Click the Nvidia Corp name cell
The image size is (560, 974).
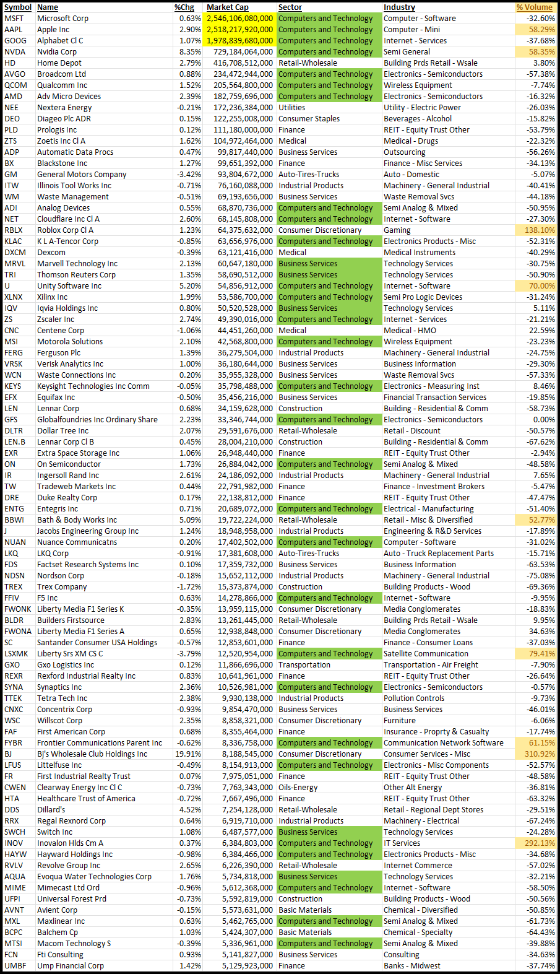57,52
